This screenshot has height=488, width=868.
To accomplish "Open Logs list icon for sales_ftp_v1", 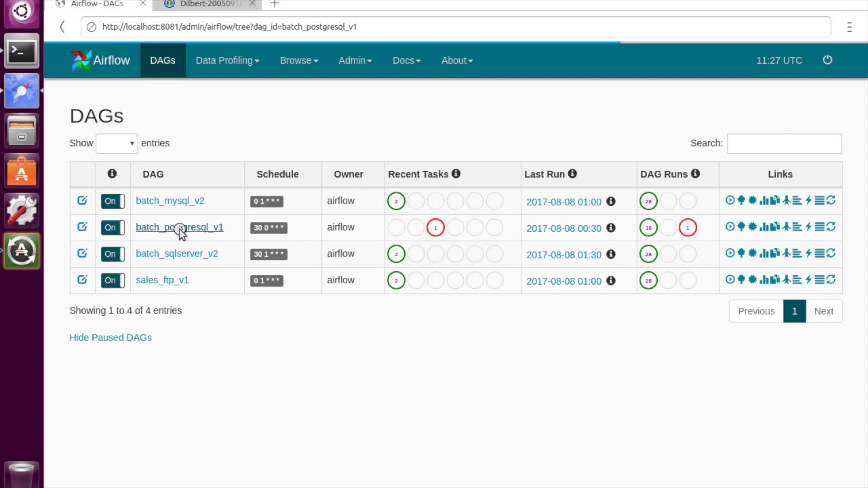I will click(x=820, y=279).
